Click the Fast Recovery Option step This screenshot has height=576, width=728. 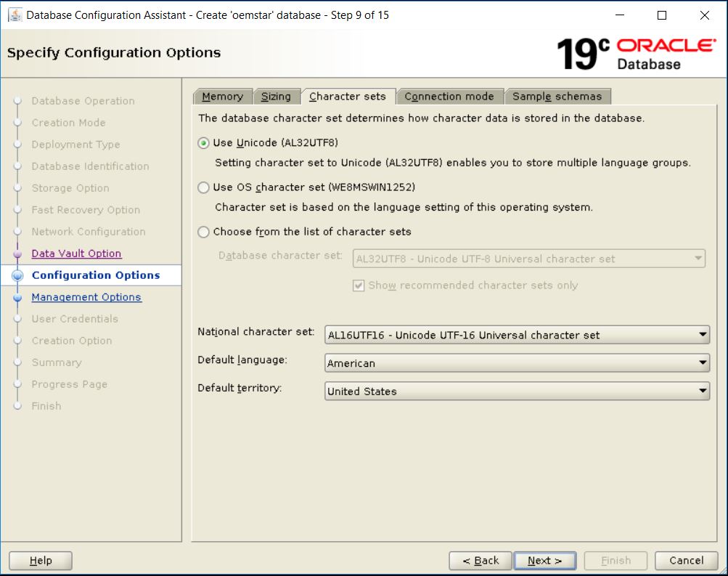(x=86, y=210)
